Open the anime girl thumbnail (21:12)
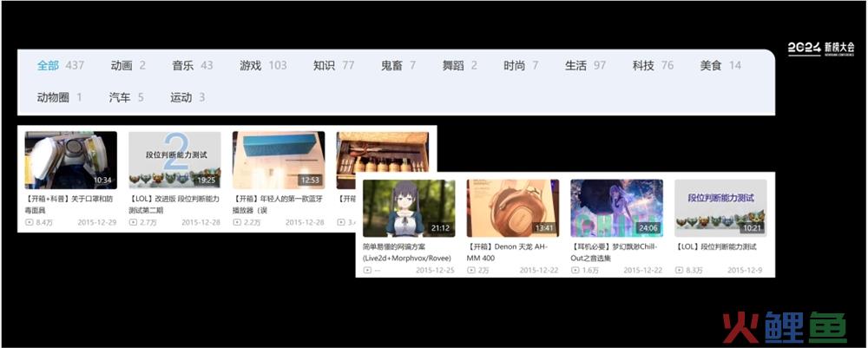868x348 pixels. tap(409, 208)
